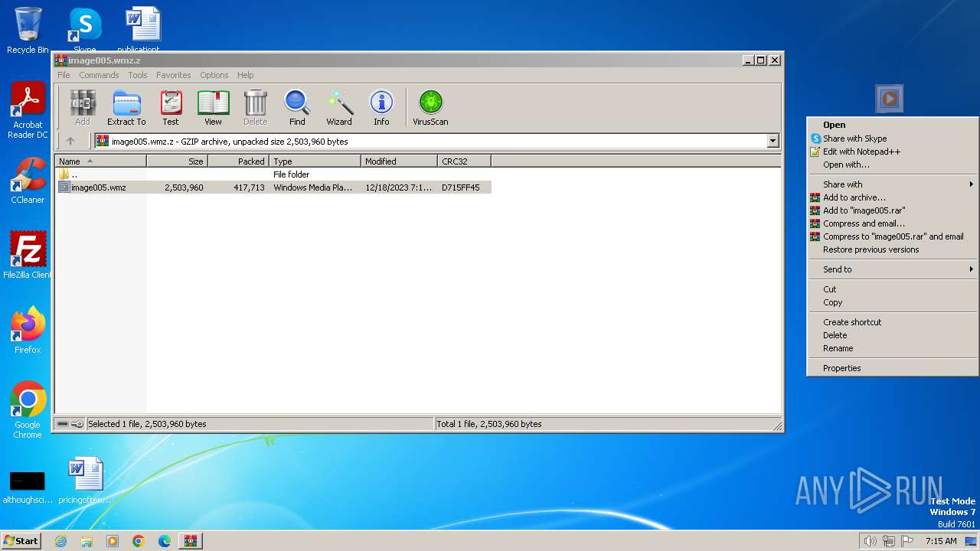980x551 pixels.
Task: Choose Copy in context menu
Action: click(892, 302)
